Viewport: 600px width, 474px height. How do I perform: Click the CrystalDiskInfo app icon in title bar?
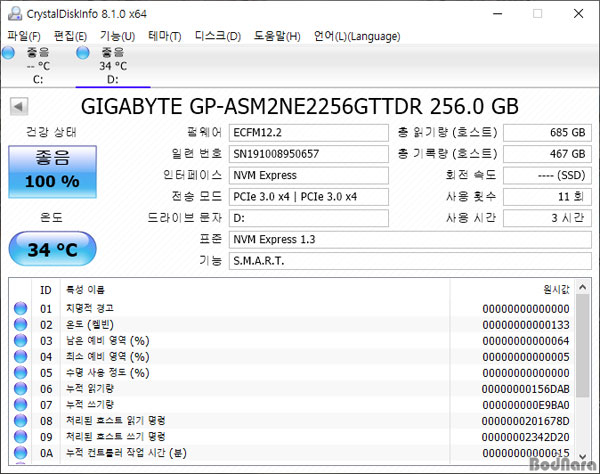pos(13,14)
